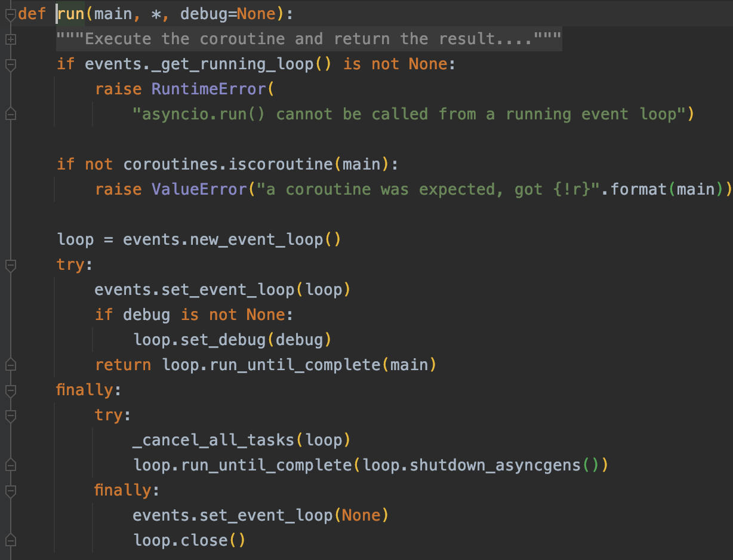Click fold-end marker beside loop.close() line

10,540
